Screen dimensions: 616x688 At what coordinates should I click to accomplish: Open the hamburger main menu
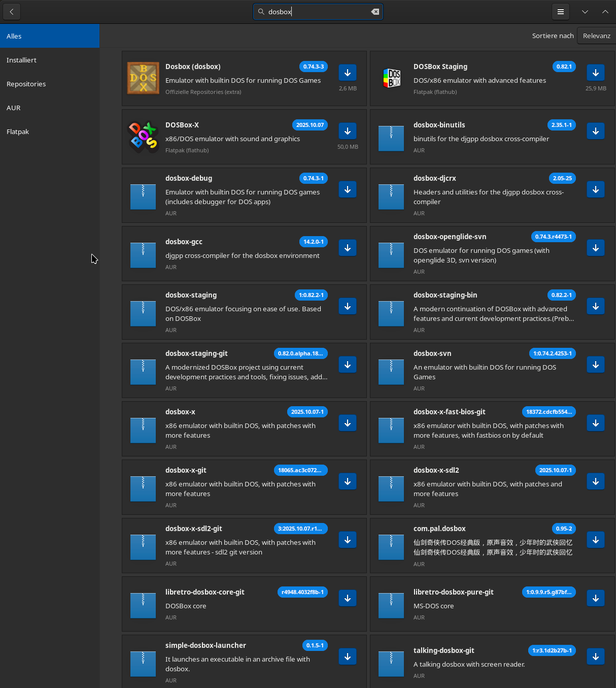pos(561,12)
